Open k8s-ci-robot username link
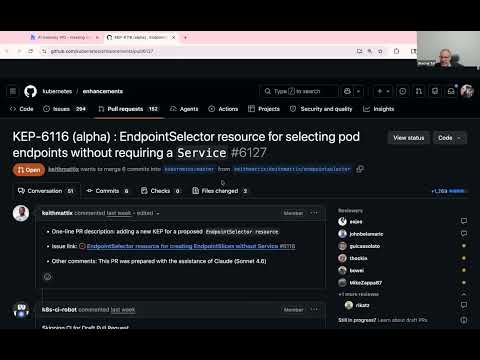The width and height of the screenshot is (480, 360). tap(59, 310)
